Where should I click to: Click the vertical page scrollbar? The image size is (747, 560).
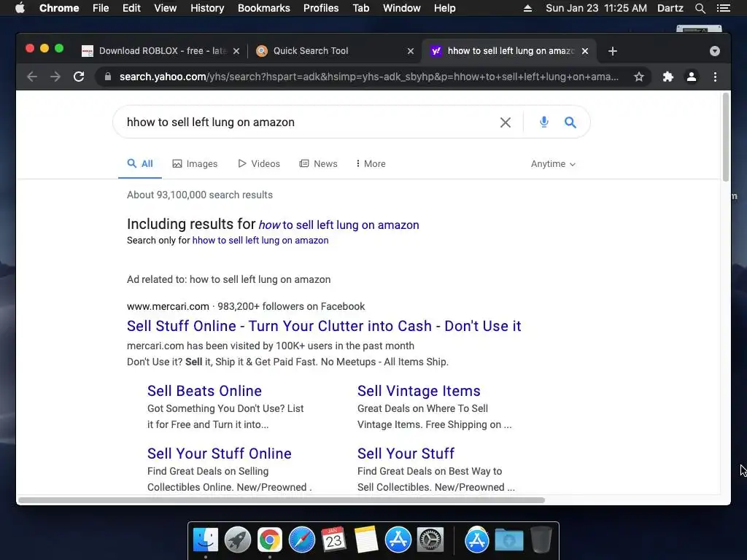(726, 137)
